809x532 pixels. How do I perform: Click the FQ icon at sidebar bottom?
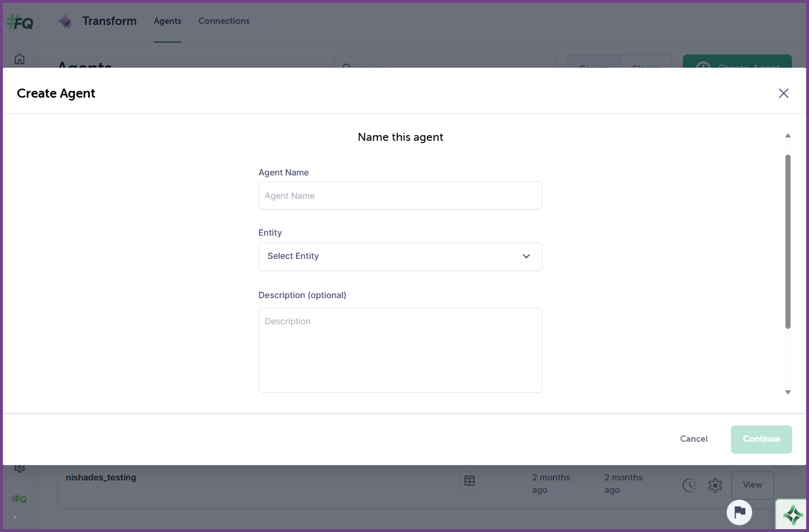(x=19, y=499)
